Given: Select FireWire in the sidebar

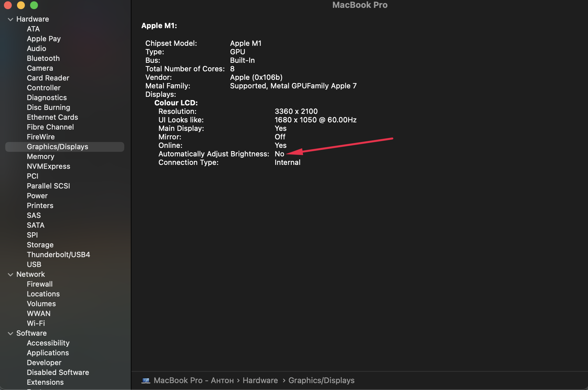Looking at the screenshot, I should [x=41, y=137].
